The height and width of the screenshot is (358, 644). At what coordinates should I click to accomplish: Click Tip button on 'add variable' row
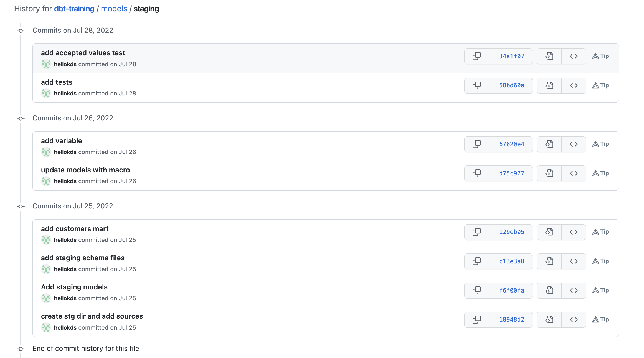click(x=600, y=144)
